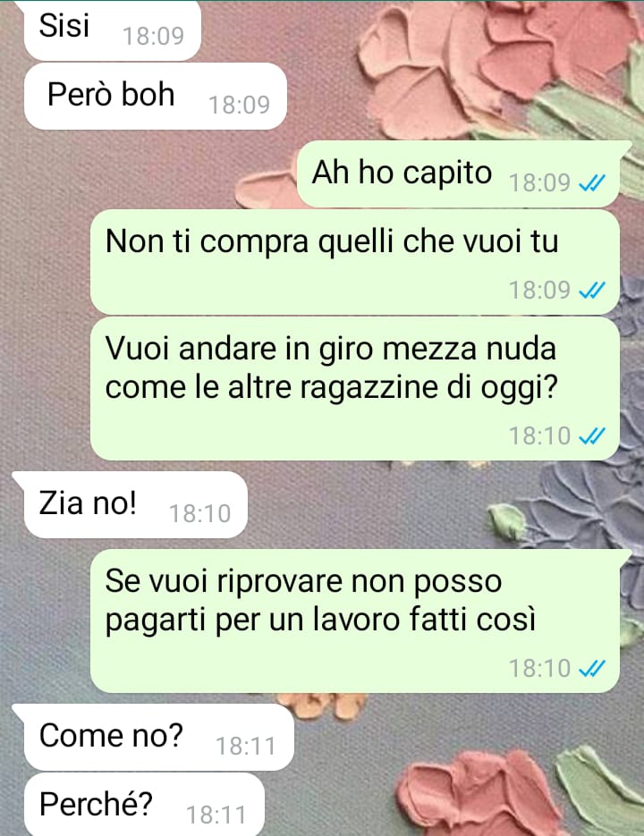
Task: Select the 'Però boh' message bubble
Action: point(156,97)
